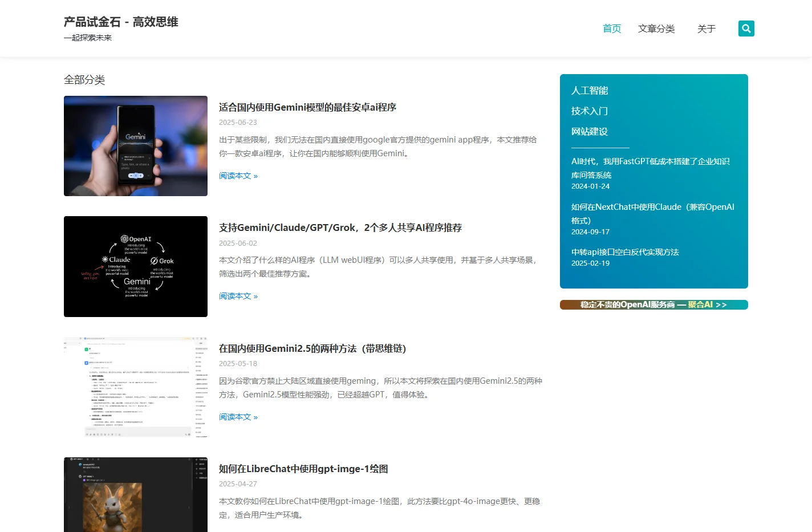Open sidebar post 中转api接口空白反代实现方法
Screen dimensions: 812x532
coord(625,252)
